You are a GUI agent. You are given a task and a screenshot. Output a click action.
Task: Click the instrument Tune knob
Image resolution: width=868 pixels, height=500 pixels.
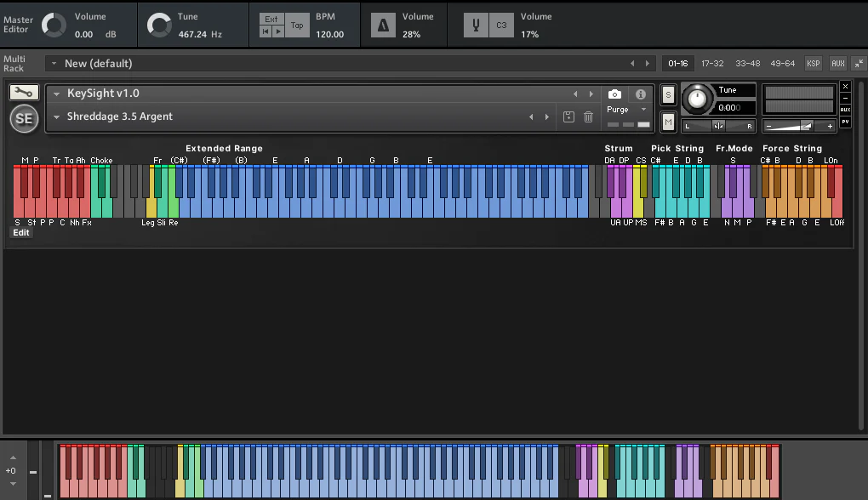pyautogui.click(x=697, y=99)
